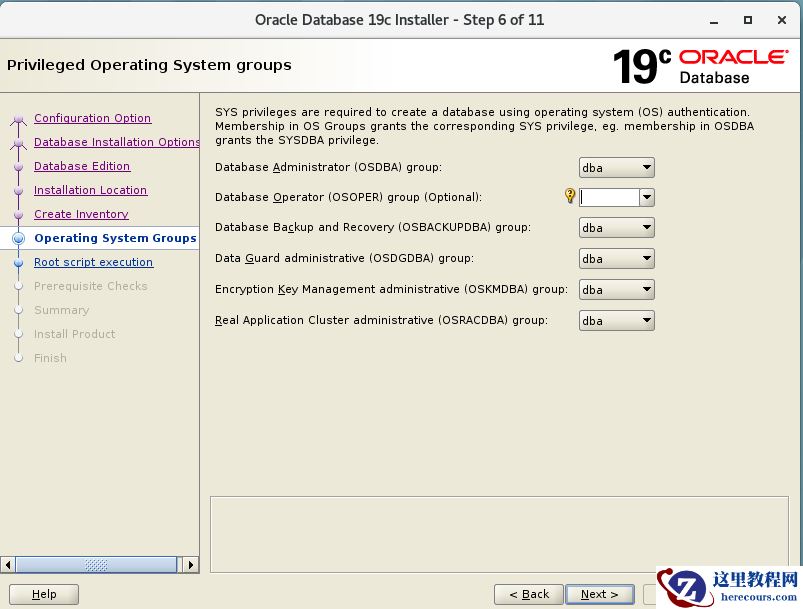Open the Create Inventory step
Viewport: 803px width, 609px height.
tap(81, 214)
